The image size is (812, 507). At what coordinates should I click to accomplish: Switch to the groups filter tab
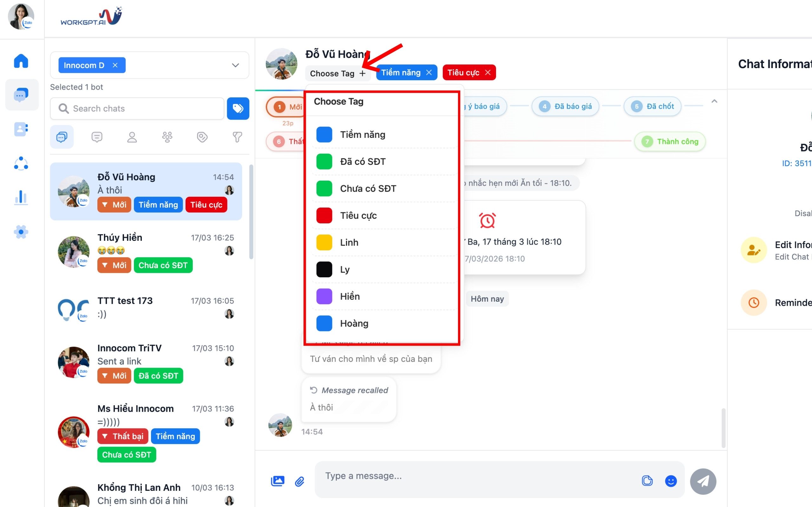click(x=167, y=137)
